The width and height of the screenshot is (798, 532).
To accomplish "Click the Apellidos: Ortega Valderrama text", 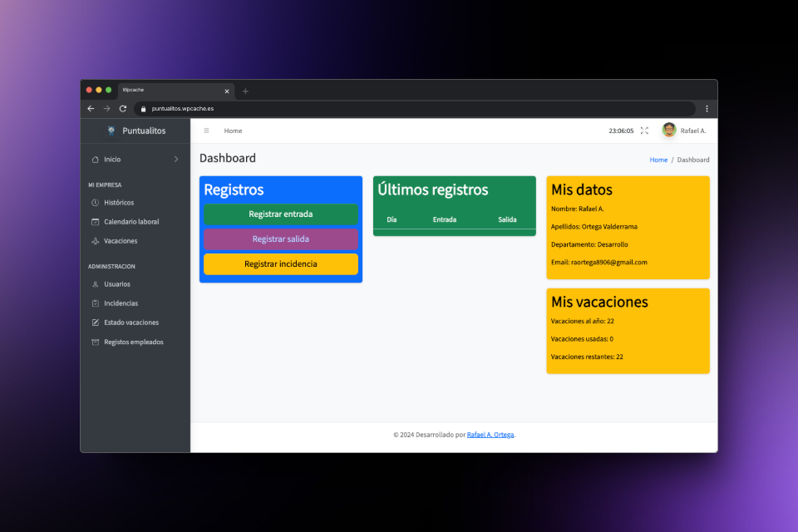I will coord(594,227).
